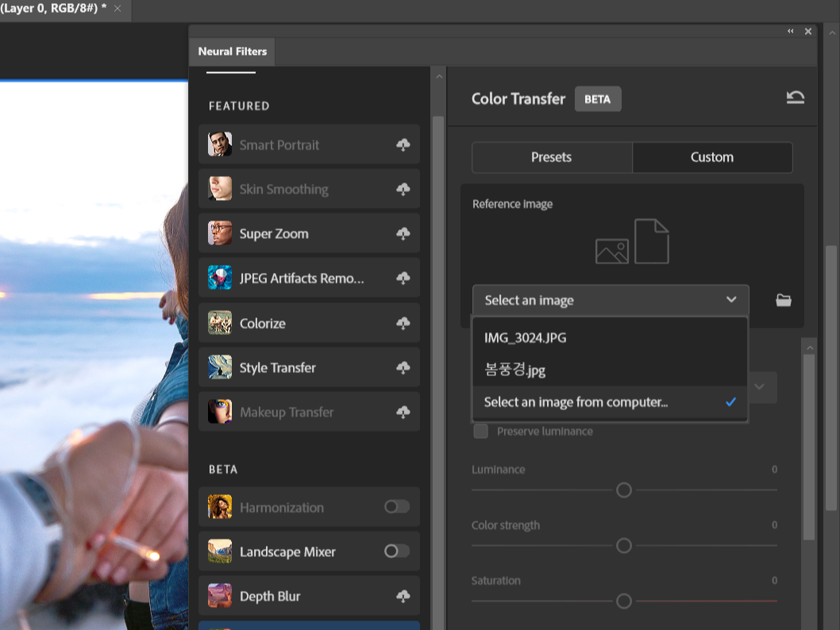Viewport: 840px width, 630px height.
Task: Click the reset parameters arrow icon
Action: 795,98
